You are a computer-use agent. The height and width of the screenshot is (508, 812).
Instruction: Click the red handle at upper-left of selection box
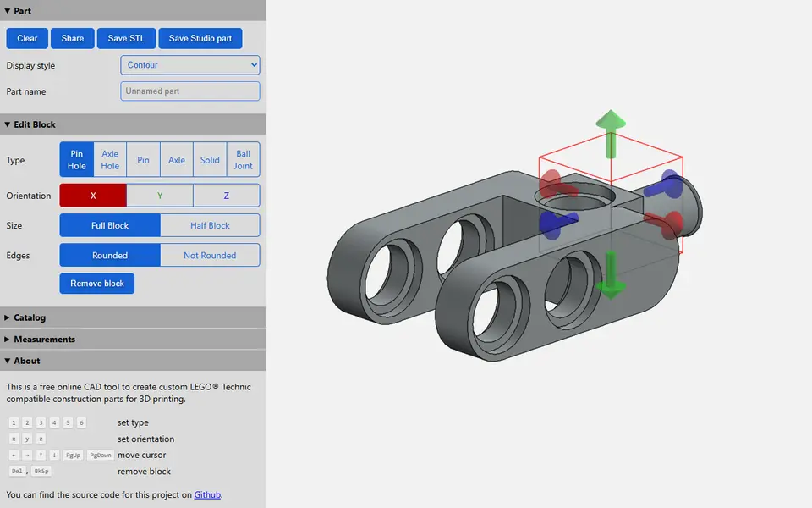coord(557,184)
